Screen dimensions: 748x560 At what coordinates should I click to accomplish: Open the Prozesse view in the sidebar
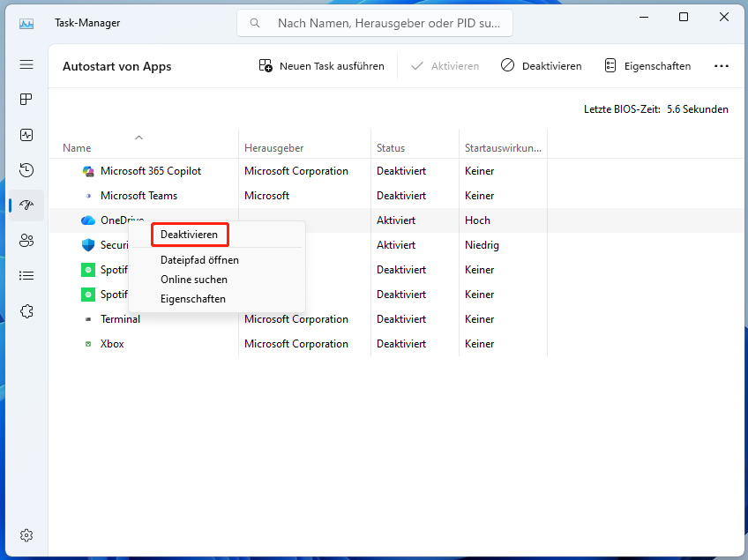26,99
